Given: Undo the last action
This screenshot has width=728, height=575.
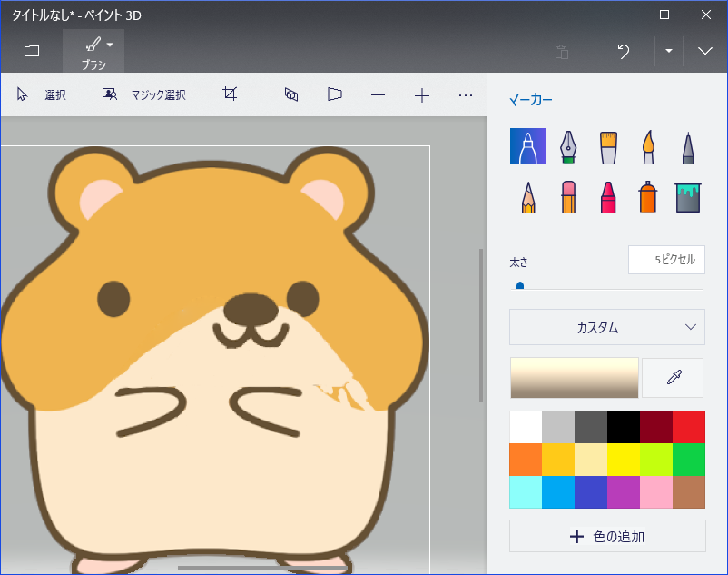Looking at the screenshot, I should (x=624, y=51).
